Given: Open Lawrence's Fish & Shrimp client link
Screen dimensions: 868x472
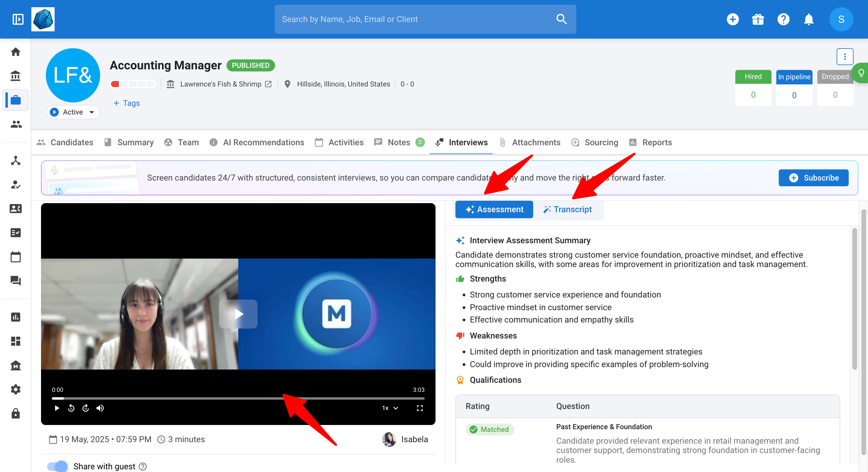Looking at the screenshot, I should [225, 84].
